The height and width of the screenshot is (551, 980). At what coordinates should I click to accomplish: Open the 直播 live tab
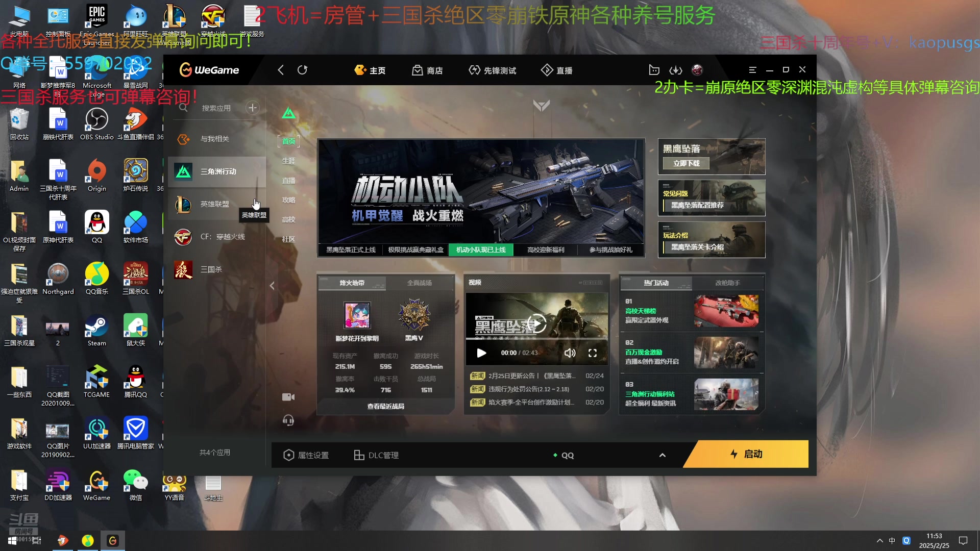557,70
